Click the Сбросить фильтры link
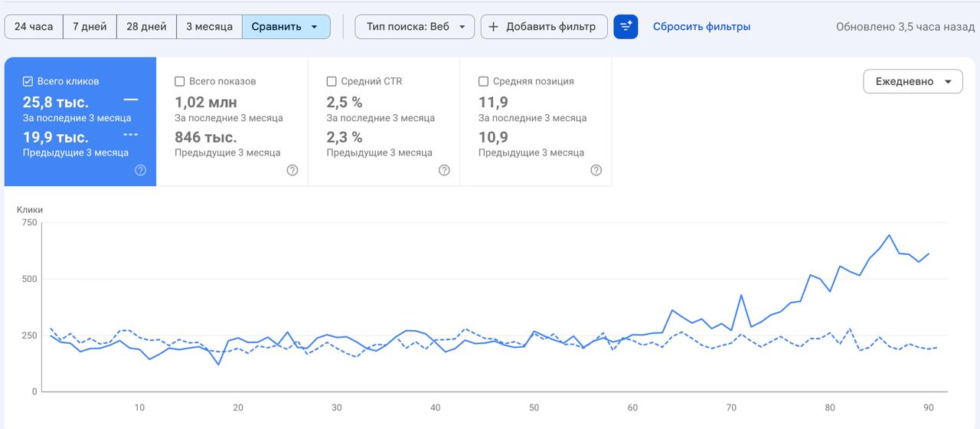The width and height of the screenshot is (980, 429). tap(701, 27)
